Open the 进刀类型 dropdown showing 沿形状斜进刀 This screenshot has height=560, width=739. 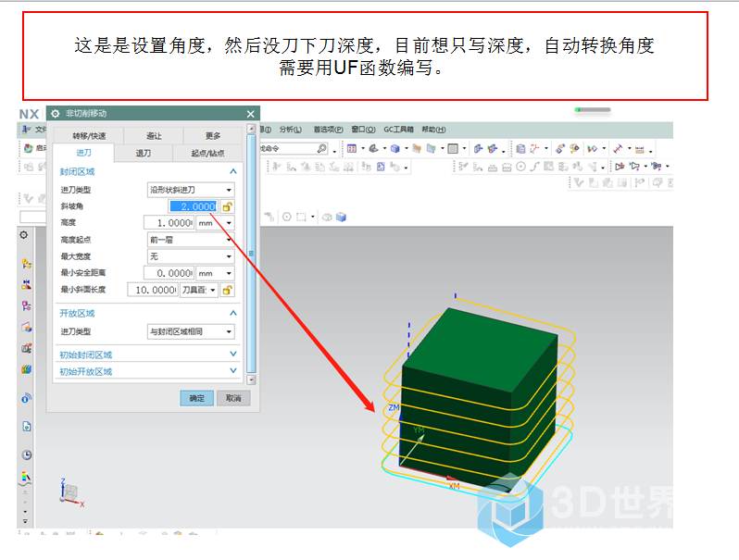[191, 190]
